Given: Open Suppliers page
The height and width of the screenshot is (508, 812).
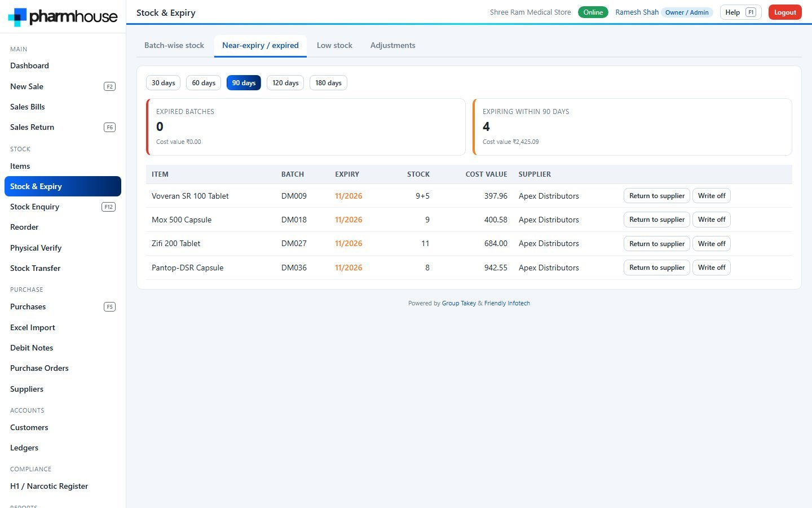Looking at the screenshot, I should [x=63, y=389].
